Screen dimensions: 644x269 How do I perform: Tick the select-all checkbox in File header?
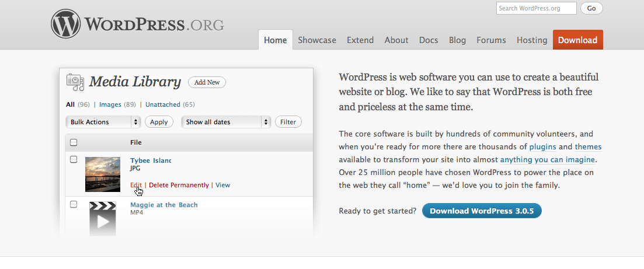pyautogui.click(x=74, y=142)
